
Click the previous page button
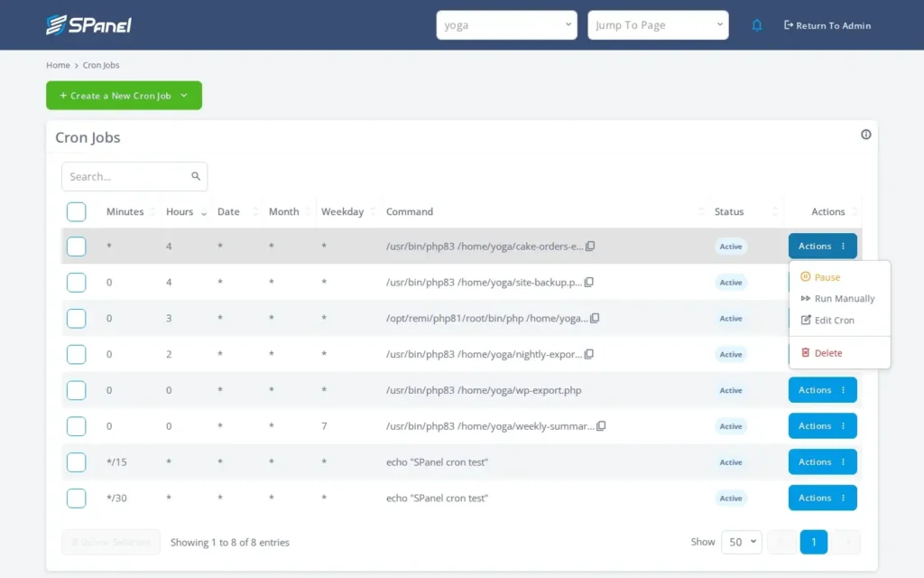point(781,542)
